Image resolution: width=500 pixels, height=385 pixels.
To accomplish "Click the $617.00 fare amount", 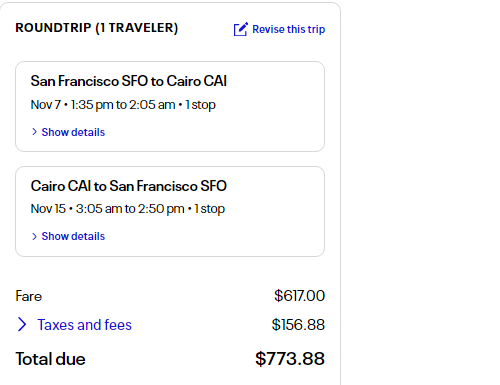I will click(299, 296).
